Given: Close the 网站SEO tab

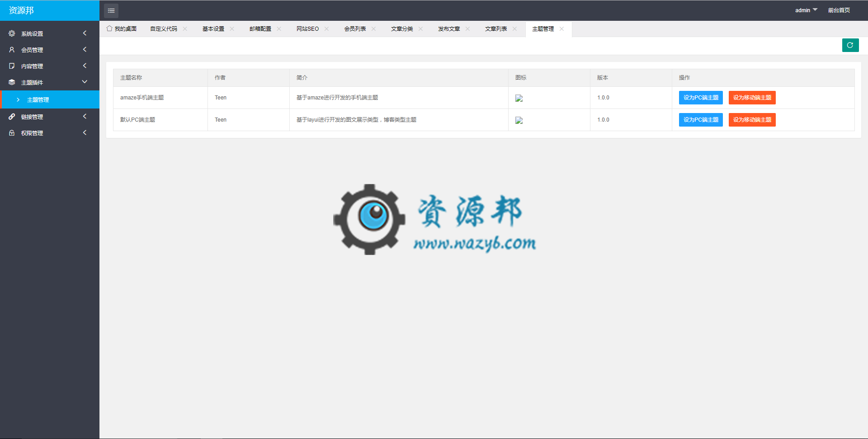Looking at the screenshot, I should point(326,29).
